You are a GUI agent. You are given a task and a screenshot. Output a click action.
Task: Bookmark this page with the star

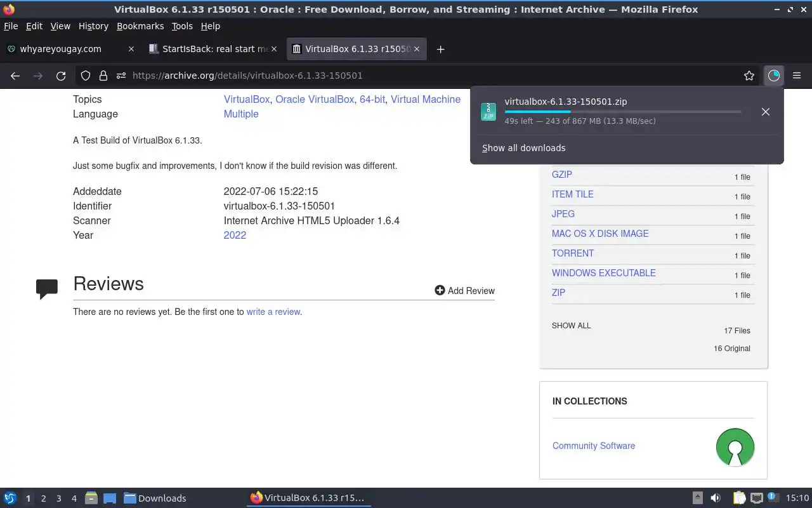[x=749, y=76]
